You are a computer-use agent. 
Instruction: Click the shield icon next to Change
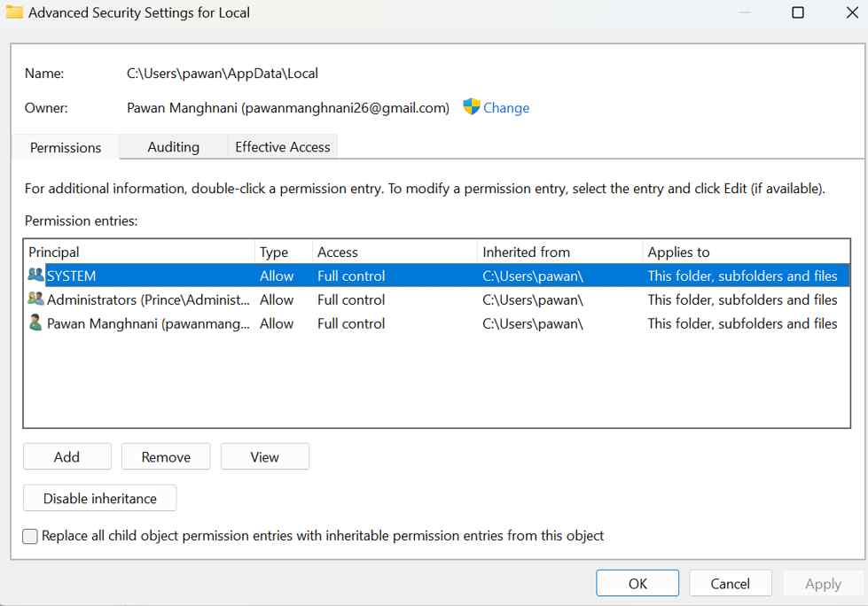tap(472, 107)
